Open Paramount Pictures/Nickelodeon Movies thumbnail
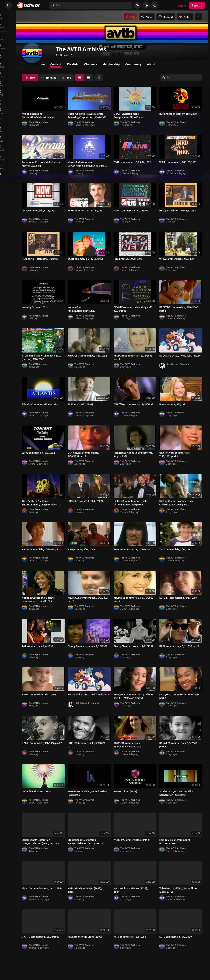The image size is (210, 980). [x=43, y=147]
